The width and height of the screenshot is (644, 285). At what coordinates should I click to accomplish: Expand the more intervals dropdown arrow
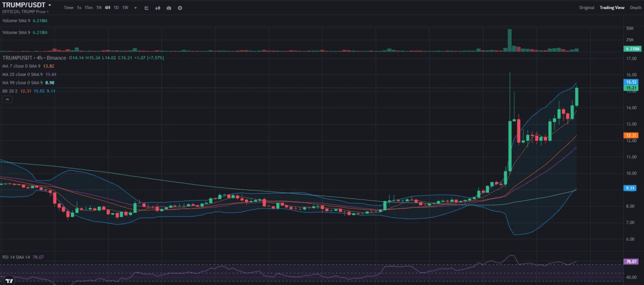coord(135,8)
